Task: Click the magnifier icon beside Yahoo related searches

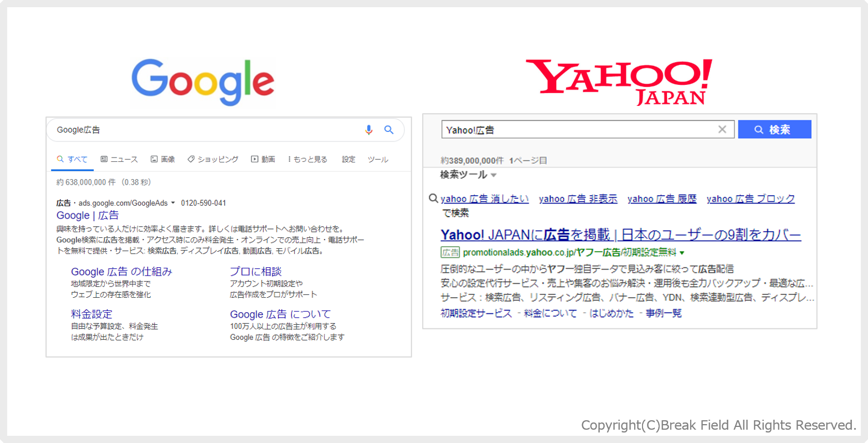Action: (x=434, y=198)
